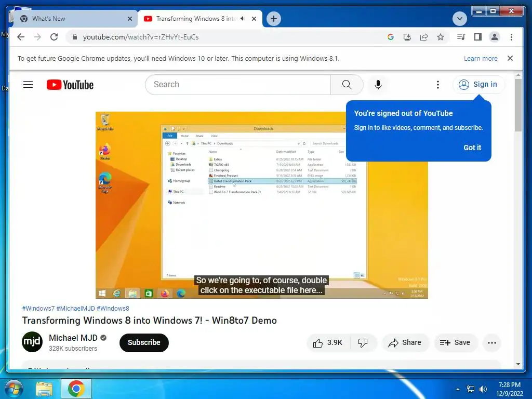Dismiss the popup with Got it
The width and height of the screenshot is (532, 399).
(x=472, y=148)
